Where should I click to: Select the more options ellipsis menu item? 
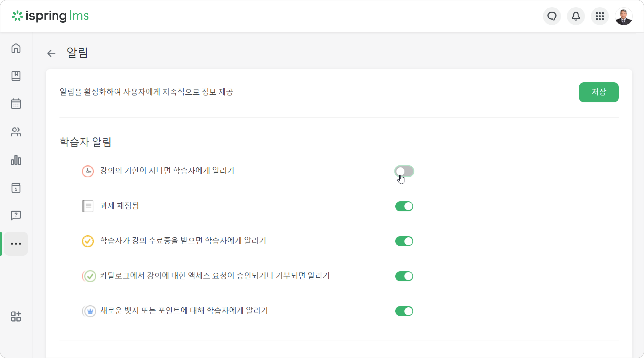16,244
